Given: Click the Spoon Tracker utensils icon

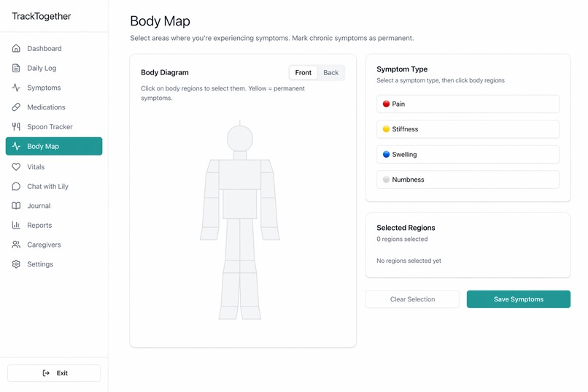Looking at the screenshot, I should (16, 126).
